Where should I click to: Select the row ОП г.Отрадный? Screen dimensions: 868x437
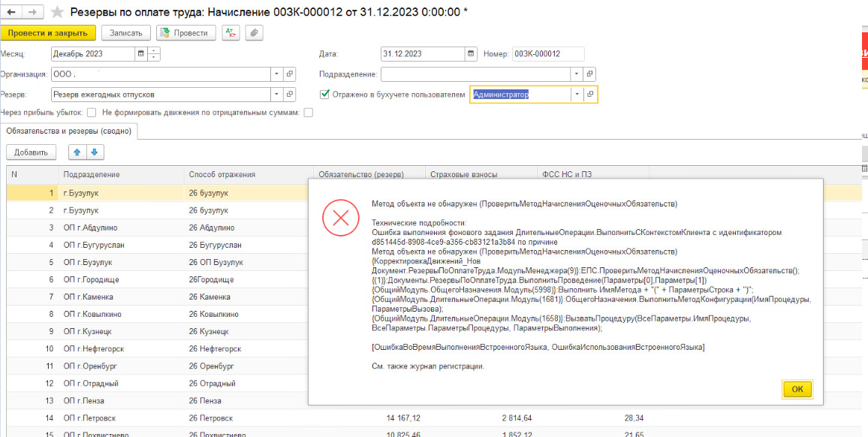pyautogui.click(x=157, y=383)
